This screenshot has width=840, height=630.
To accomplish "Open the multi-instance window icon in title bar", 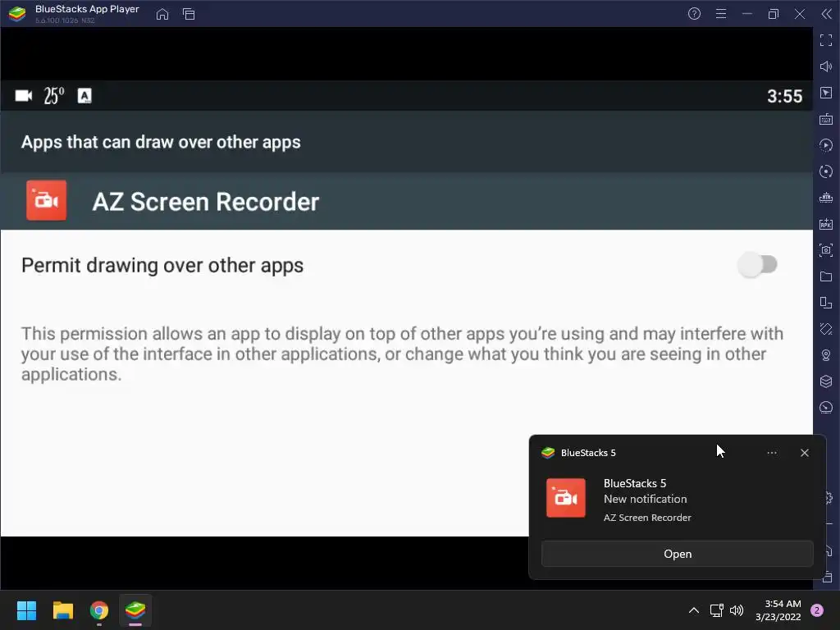I will [189, 14].
